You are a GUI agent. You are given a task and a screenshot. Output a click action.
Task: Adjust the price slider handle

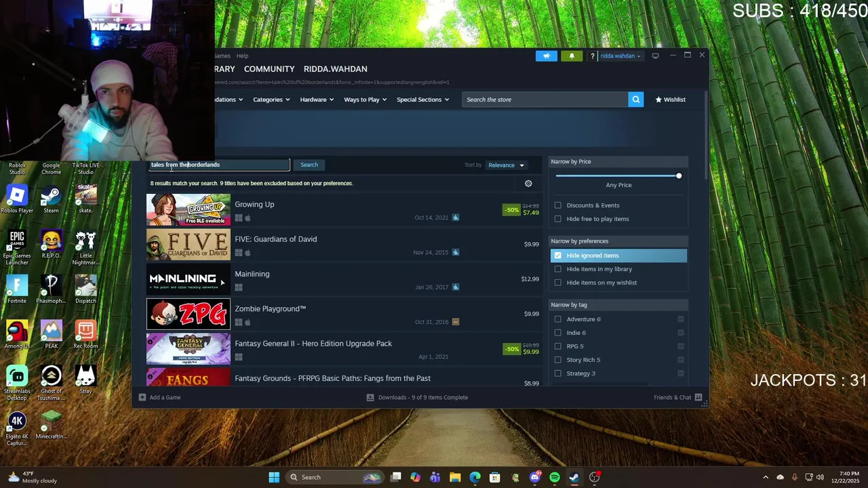(x=678, y=176)
